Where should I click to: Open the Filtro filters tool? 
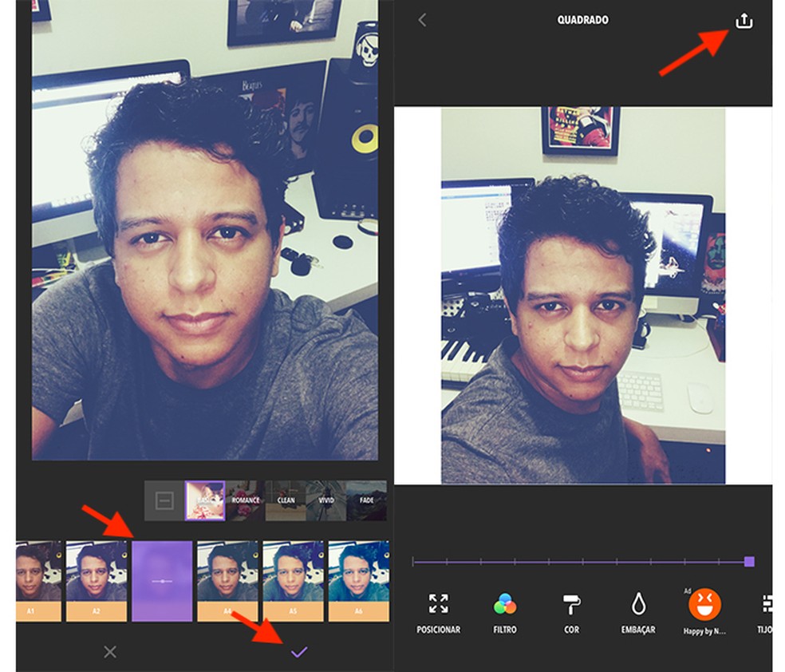pyautogui.click(x=503, y=608)
